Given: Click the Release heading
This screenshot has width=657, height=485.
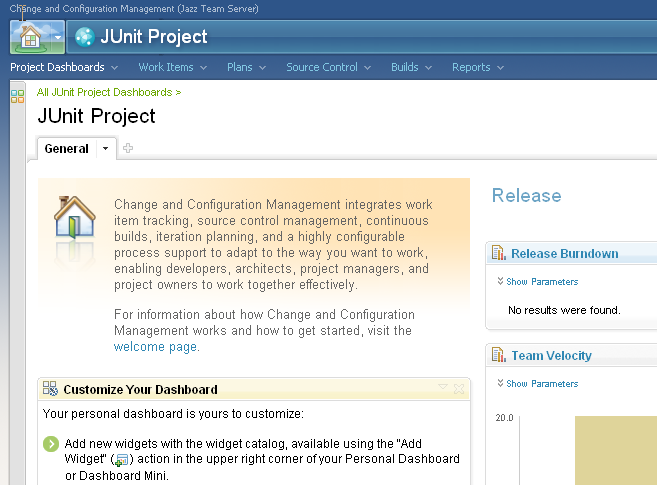Looking at the screenshot, I should coord(526,196).
